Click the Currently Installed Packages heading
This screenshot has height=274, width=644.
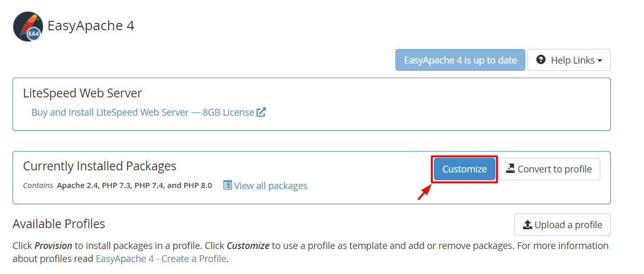tap(100, 166)
